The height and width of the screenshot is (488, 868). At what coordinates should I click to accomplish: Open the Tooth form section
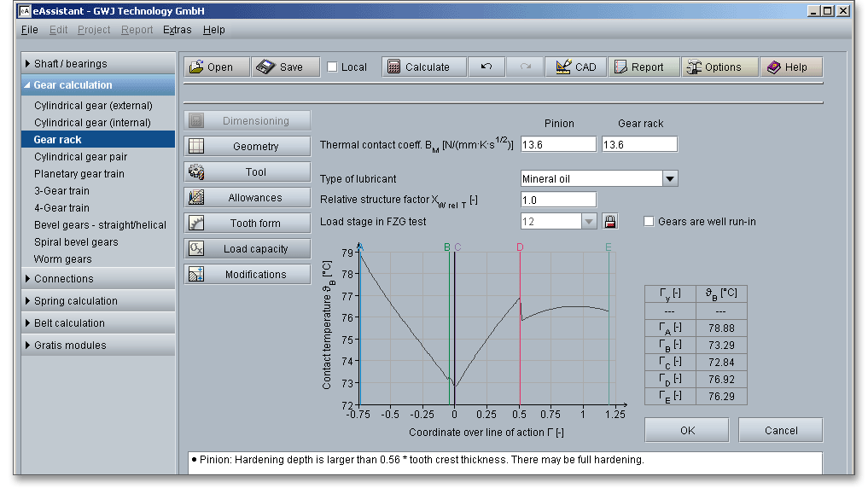248,224
